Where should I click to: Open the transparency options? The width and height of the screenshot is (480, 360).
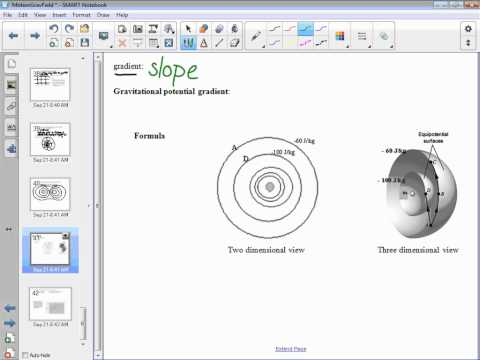point(384,36)
